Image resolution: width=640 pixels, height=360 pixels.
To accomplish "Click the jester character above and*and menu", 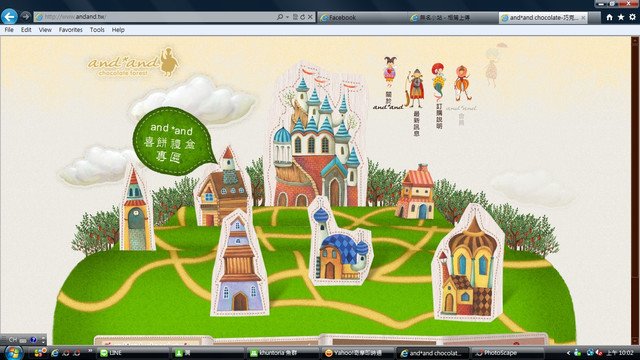I will (x=390, y=71).
